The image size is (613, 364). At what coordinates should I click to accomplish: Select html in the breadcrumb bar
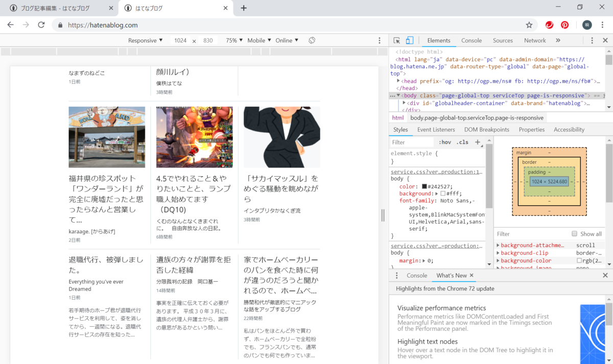[x=398, y=117]
